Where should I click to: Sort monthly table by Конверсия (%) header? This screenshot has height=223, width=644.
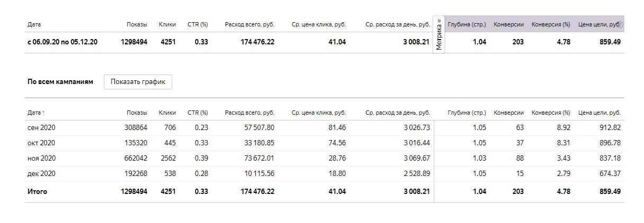pos(551,113)
